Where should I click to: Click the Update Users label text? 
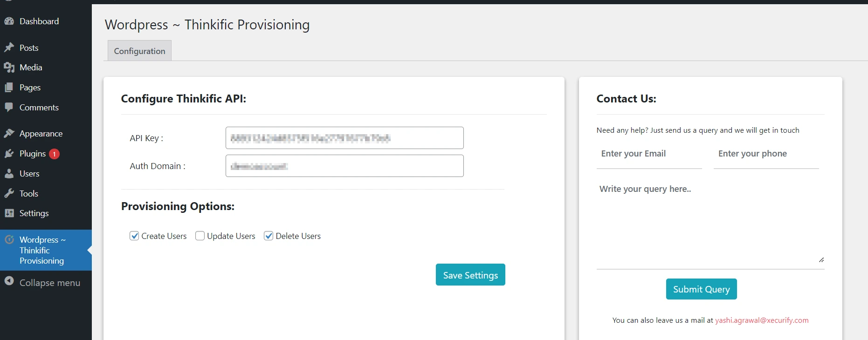pyautogui.click(x=231, y=236)
